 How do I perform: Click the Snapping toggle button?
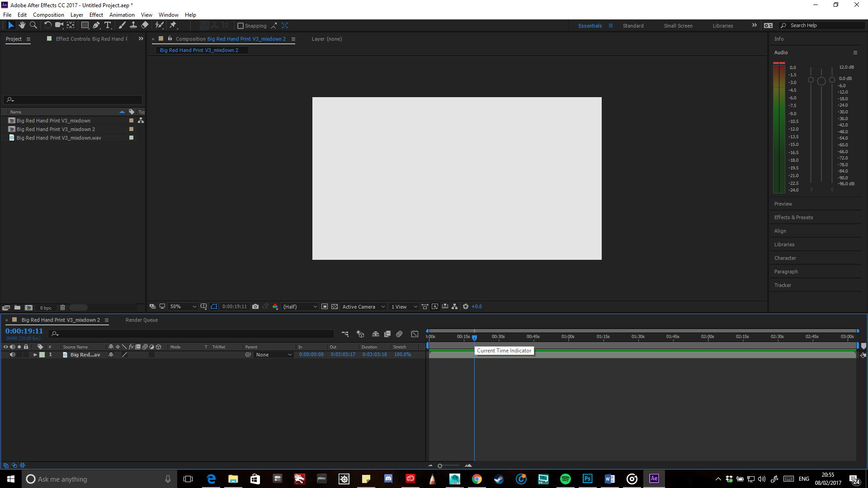(241, 26)
